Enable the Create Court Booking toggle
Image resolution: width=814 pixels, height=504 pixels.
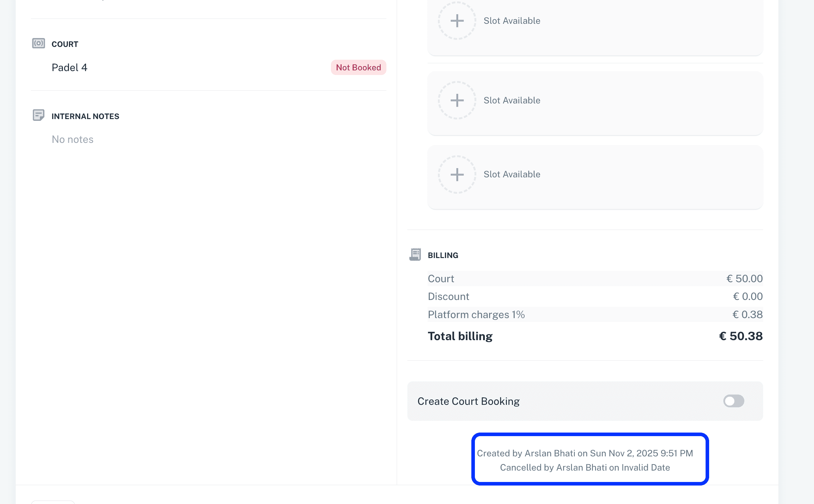click(733, 401)
